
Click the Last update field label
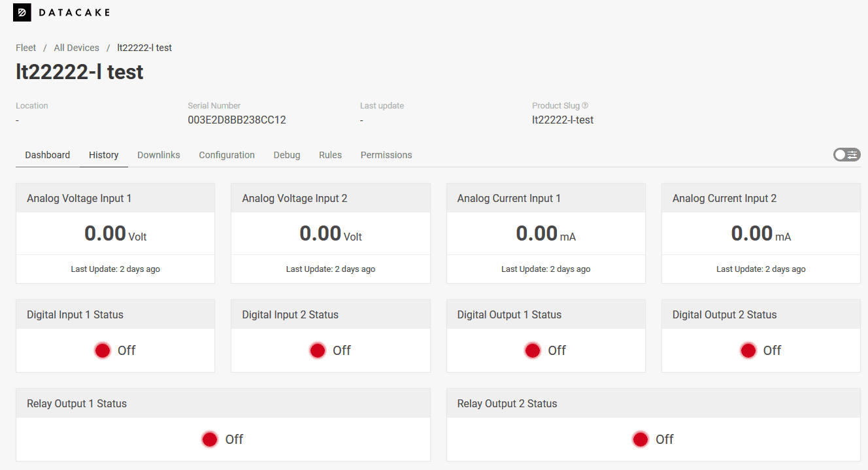[x=382, y=105]
